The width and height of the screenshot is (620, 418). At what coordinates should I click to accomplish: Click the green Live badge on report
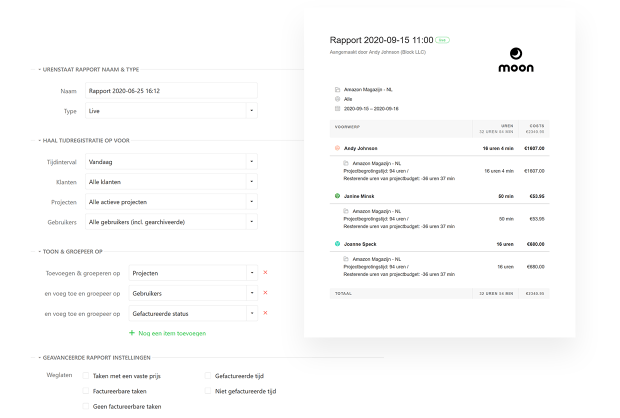[443, 41]
